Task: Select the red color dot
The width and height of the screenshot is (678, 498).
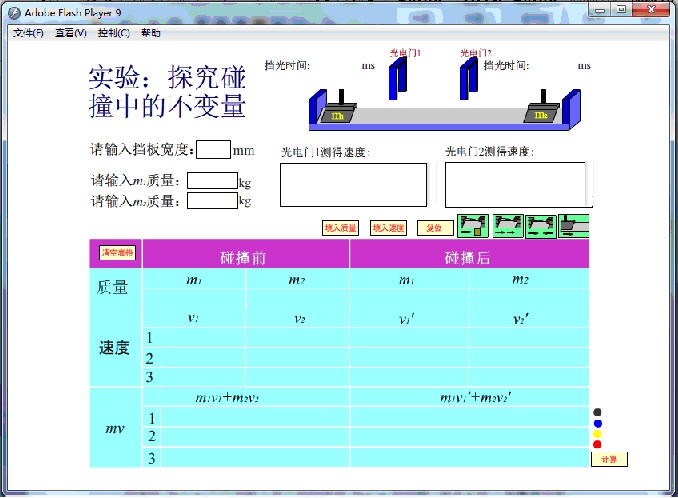Action: coord(597,444)
